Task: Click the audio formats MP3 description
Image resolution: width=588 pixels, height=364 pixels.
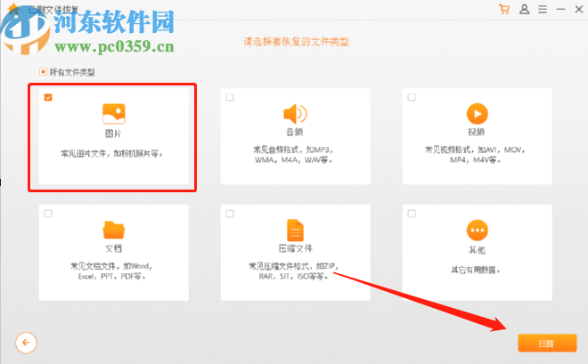Action: click(x=294, y=155)
